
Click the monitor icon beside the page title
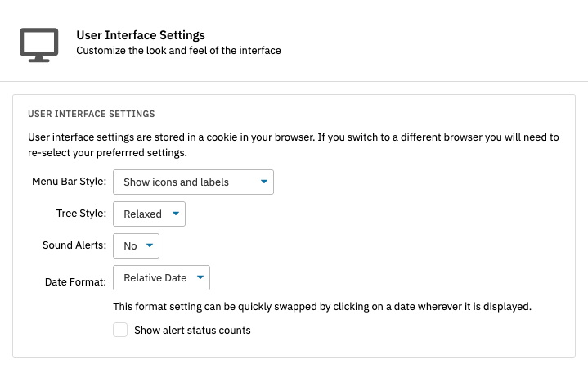(x=38, y=44)
